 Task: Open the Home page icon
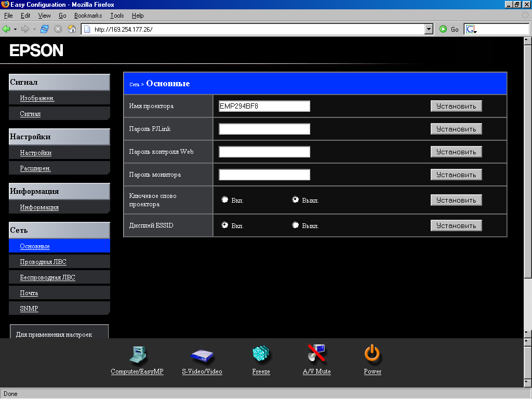72,29
